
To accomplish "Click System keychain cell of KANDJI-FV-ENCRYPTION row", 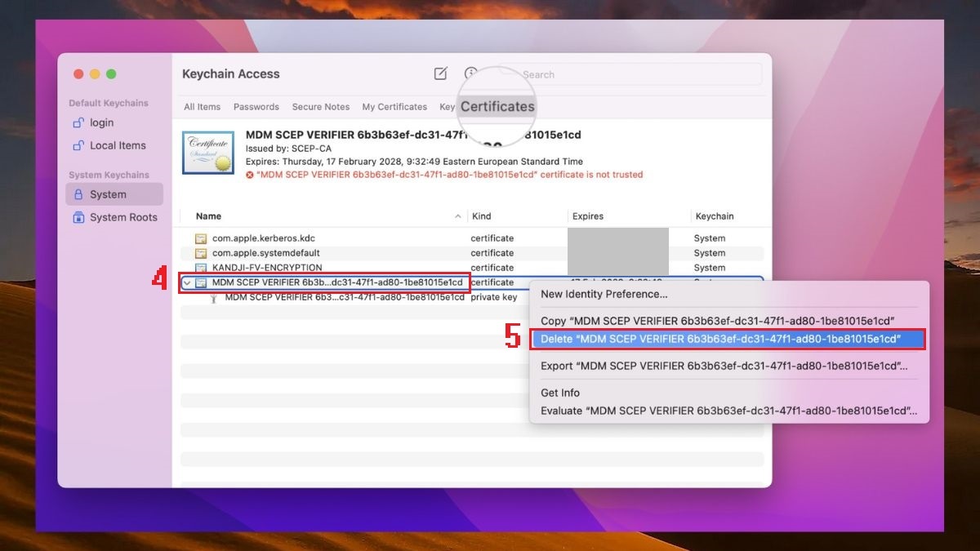I will pyautogui.click(x=710, y=268).
